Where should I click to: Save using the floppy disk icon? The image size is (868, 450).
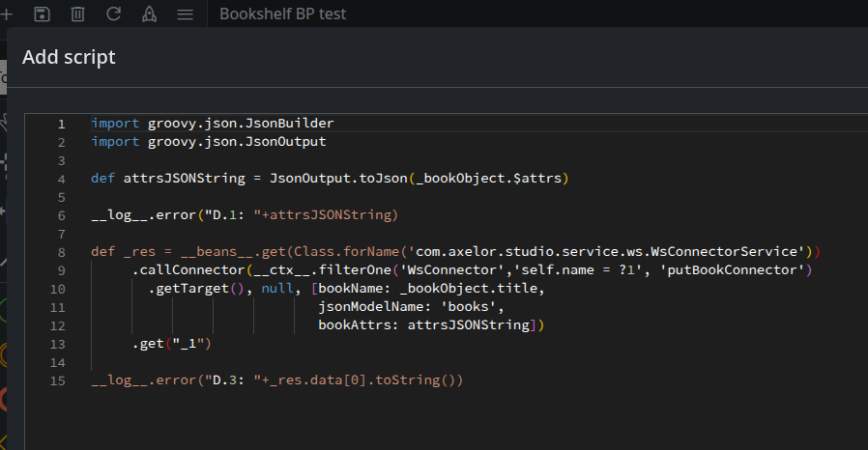tap(42, 14)
